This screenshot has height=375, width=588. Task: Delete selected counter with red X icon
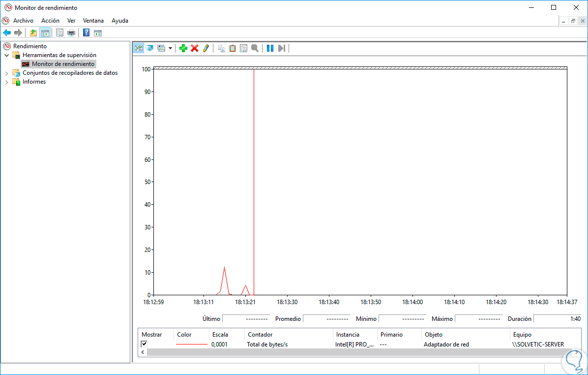(195, 48)
